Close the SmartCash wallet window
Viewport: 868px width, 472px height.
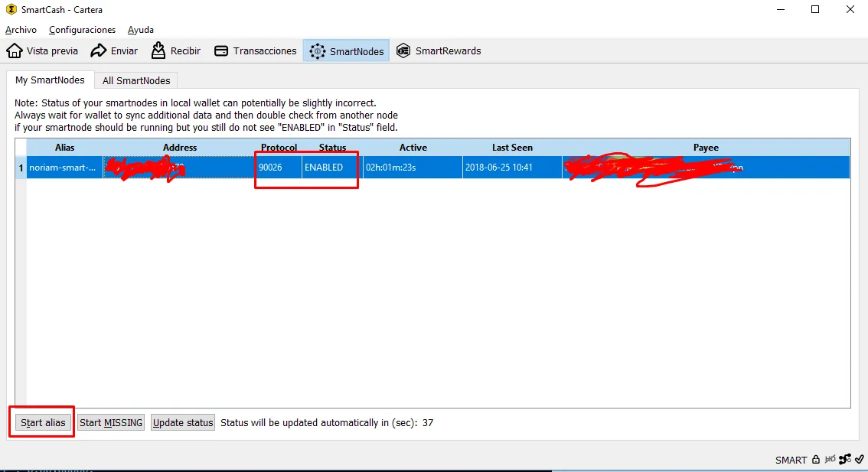pos(850,9)
